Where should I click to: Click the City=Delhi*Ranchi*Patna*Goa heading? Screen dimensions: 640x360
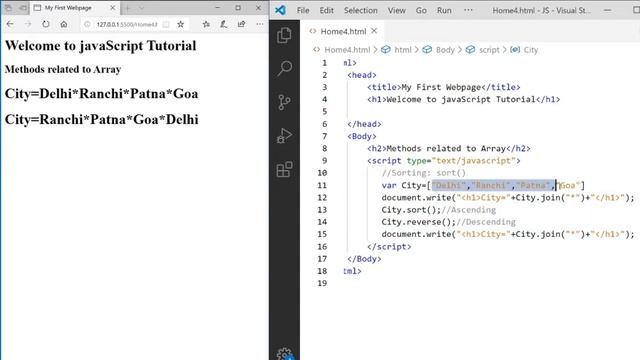pos(101,94)
